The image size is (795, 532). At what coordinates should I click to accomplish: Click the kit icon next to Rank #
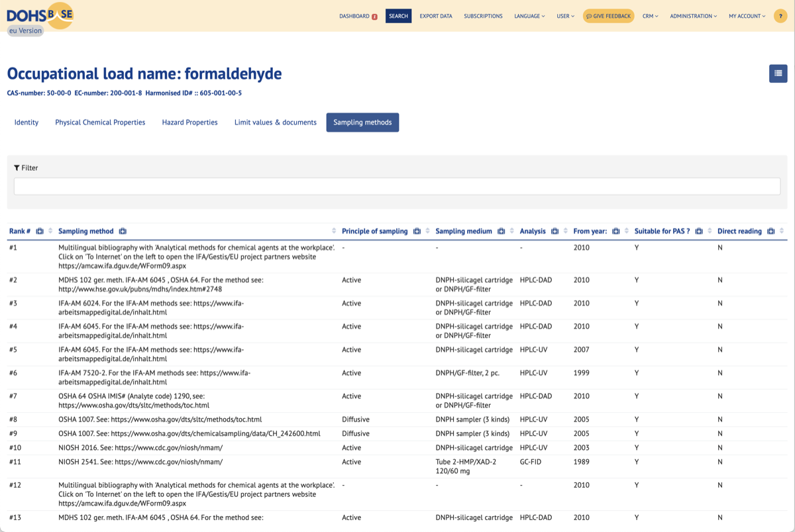[x=40, y=231]
